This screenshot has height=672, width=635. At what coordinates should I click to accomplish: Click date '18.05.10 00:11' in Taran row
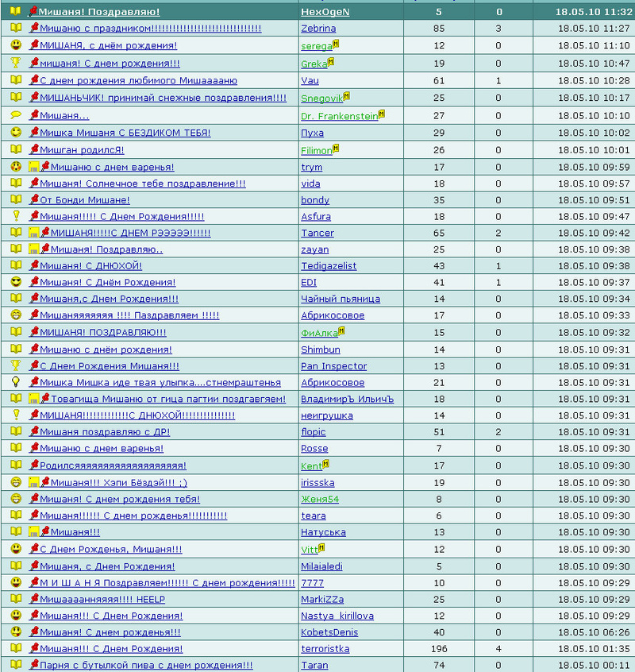(594, 665)
